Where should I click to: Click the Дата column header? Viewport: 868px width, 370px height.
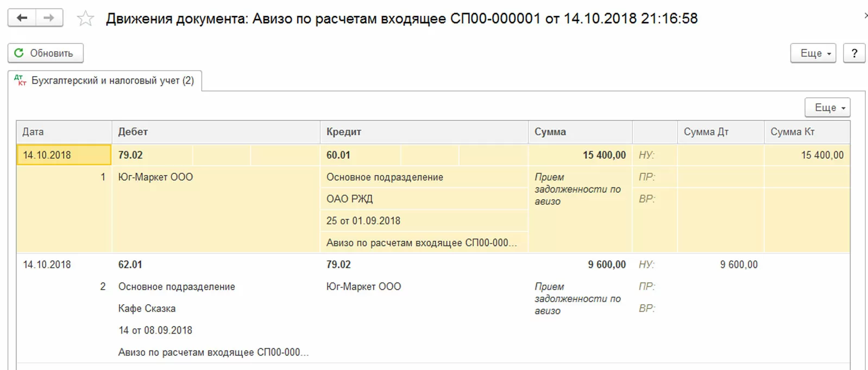click(x=33, y=132)
